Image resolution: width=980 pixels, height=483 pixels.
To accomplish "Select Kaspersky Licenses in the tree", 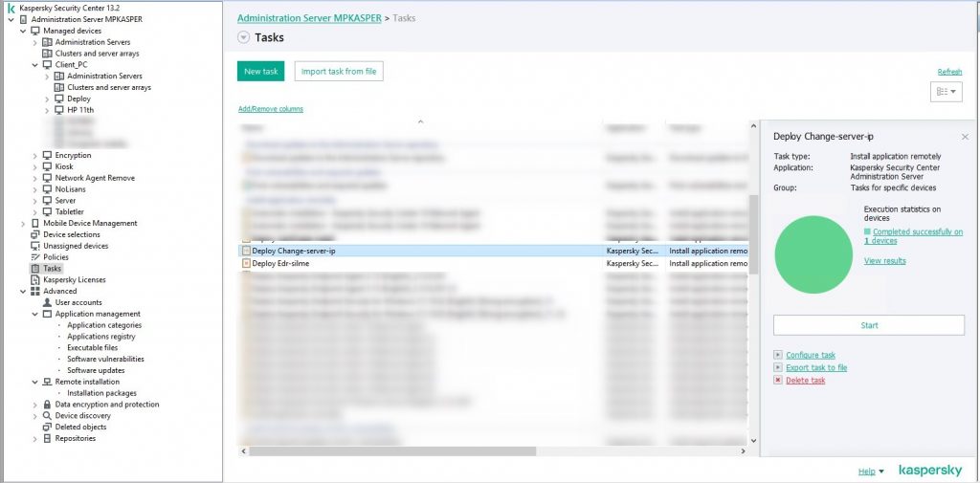I will 74,280.
